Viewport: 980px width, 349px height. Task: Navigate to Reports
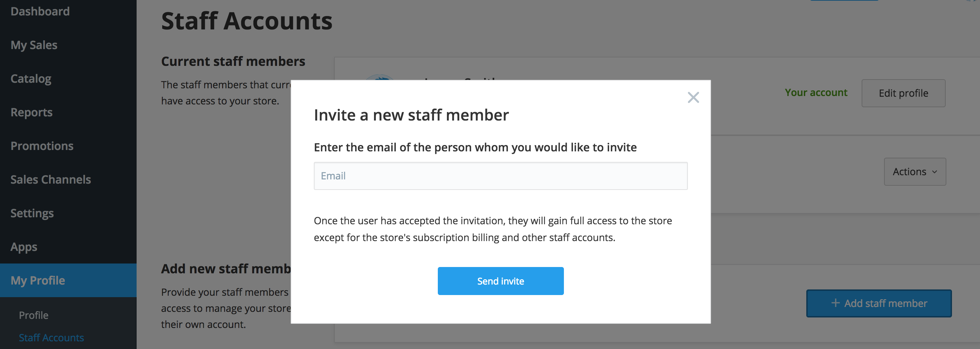click(32, 112)
